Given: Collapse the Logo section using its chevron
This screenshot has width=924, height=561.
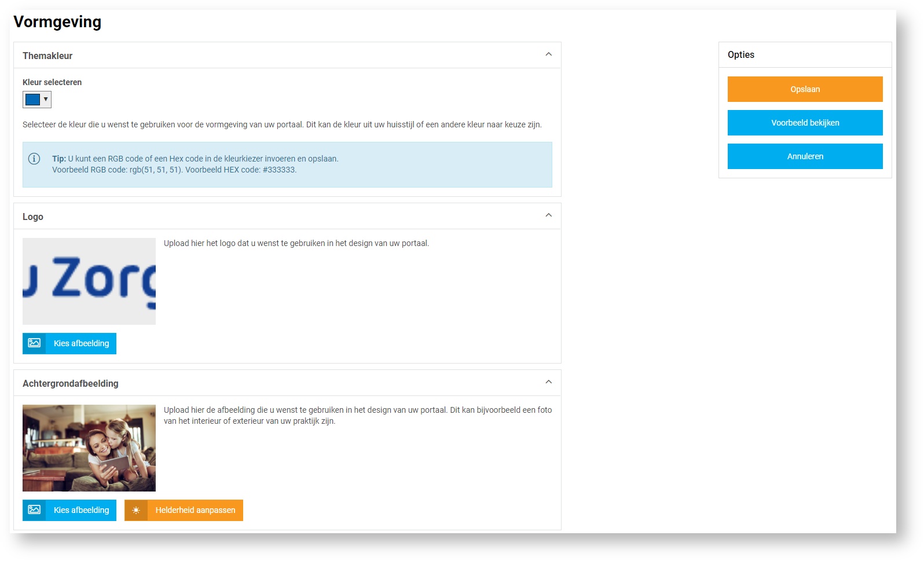Looking at the screenshot, I should (548, 215).
